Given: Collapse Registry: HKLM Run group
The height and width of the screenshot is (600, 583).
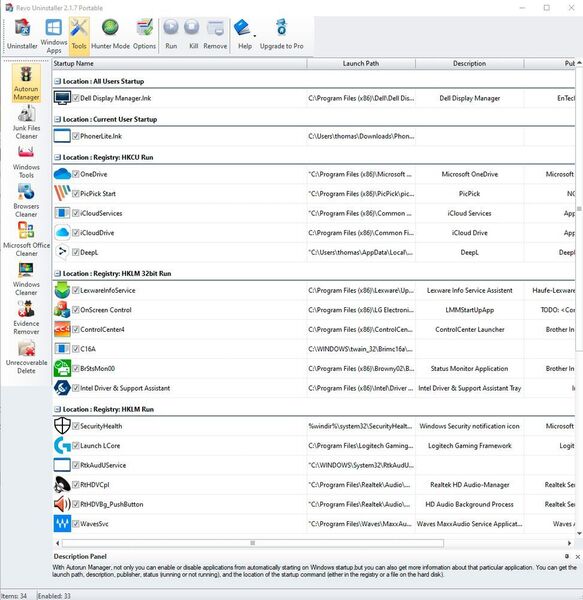Looking at the screenshot, I should 57,409.
